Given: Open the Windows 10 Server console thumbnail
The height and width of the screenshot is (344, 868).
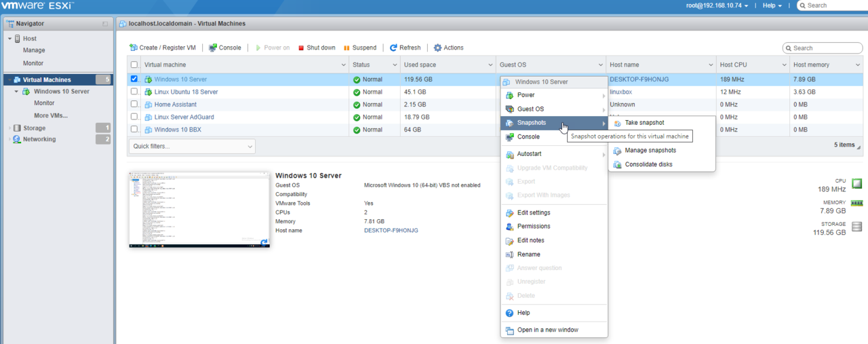Looking at the screenshot, I should click(199, 210).
